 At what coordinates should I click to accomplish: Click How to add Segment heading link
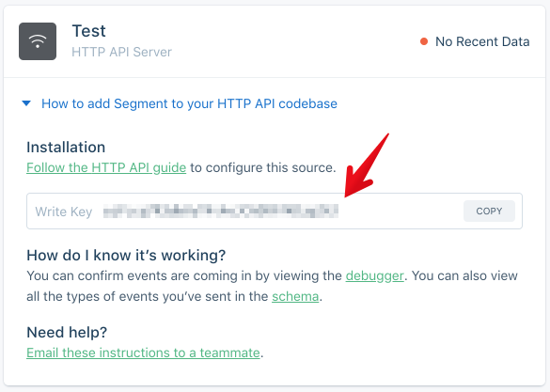tap(189, 103)
